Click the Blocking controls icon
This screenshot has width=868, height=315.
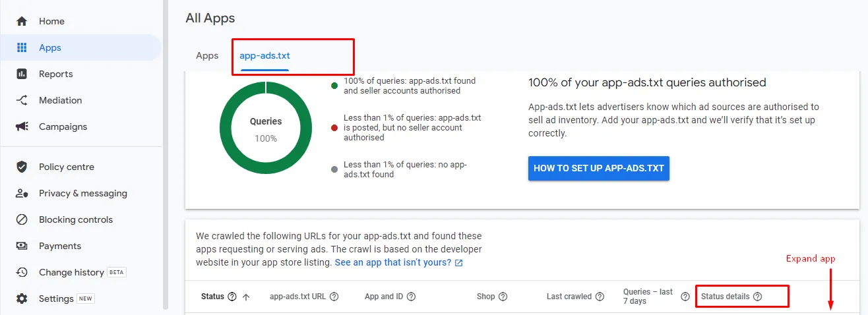pyautogui.click(x=22, y=219)
